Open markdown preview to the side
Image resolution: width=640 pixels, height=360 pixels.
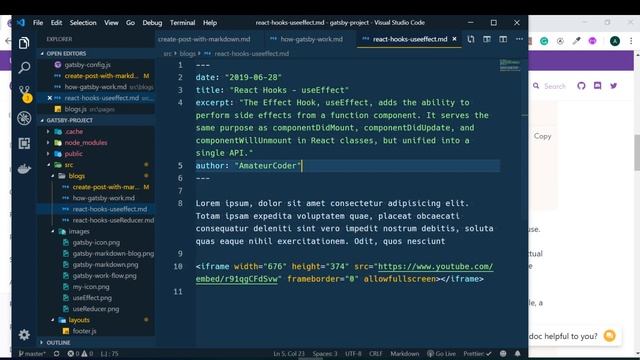(487, 39)
